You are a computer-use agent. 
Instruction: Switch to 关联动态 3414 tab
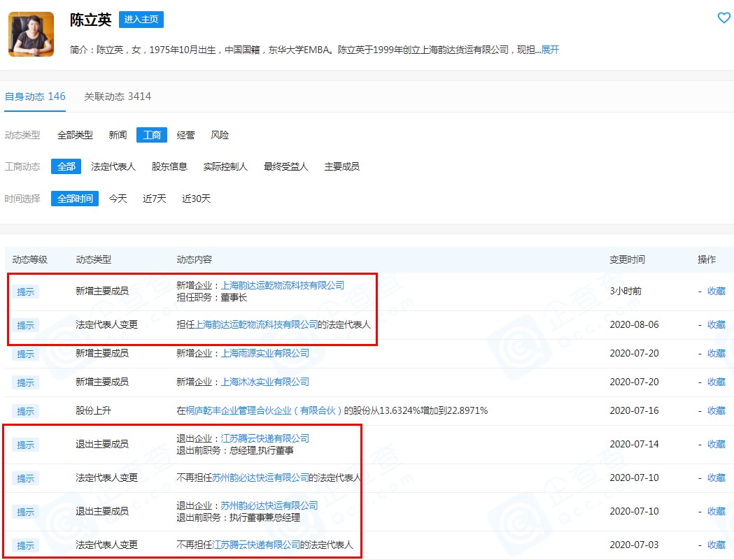pyautogui.click(x=118, y=96)
